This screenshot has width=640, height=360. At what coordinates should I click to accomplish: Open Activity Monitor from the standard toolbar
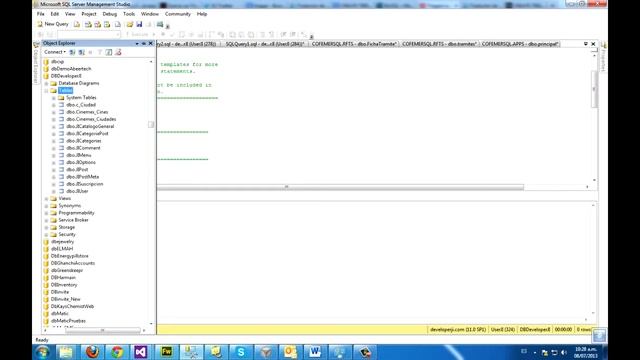(160, 24)
